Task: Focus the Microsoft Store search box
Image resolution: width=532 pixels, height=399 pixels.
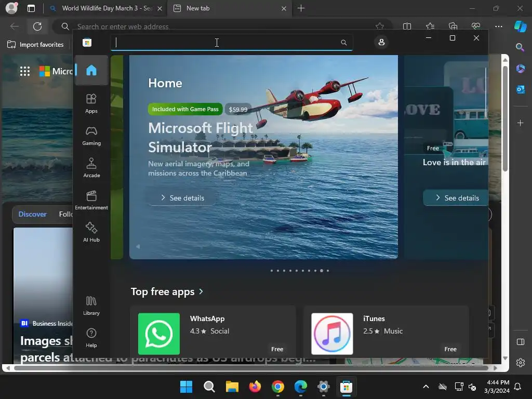Action: (232, 43)
